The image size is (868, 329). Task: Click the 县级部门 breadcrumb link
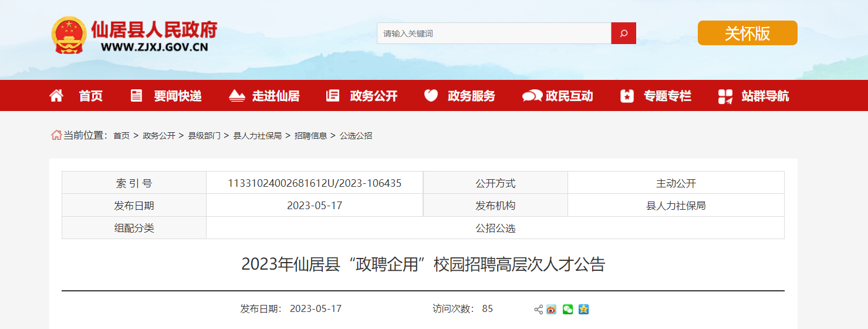pyautogui.click(x=204, y=136)
